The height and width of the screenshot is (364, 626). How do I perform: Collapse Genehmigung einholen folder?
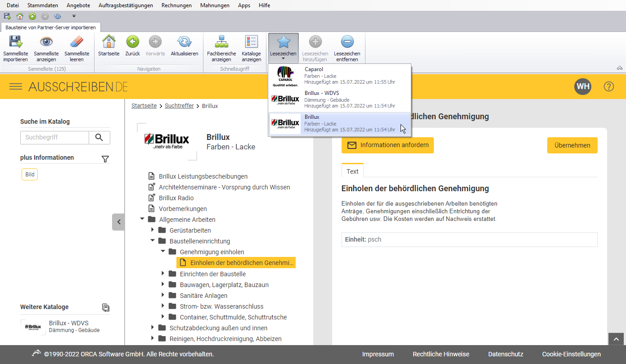163,252
